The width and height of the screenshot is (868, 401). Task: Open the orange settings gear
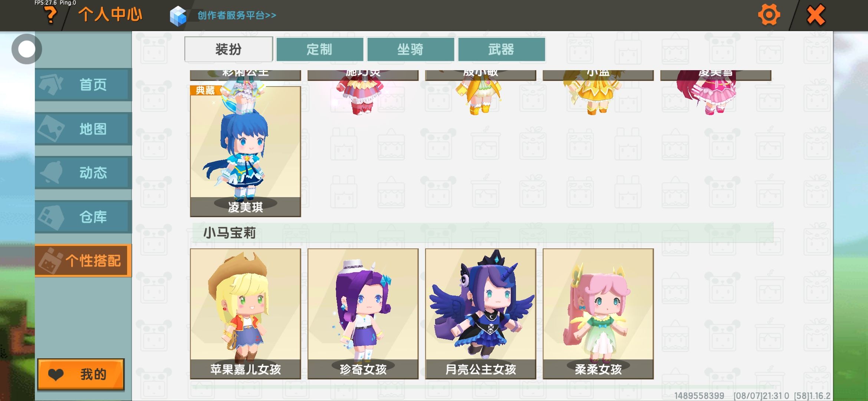coord(769,15)
